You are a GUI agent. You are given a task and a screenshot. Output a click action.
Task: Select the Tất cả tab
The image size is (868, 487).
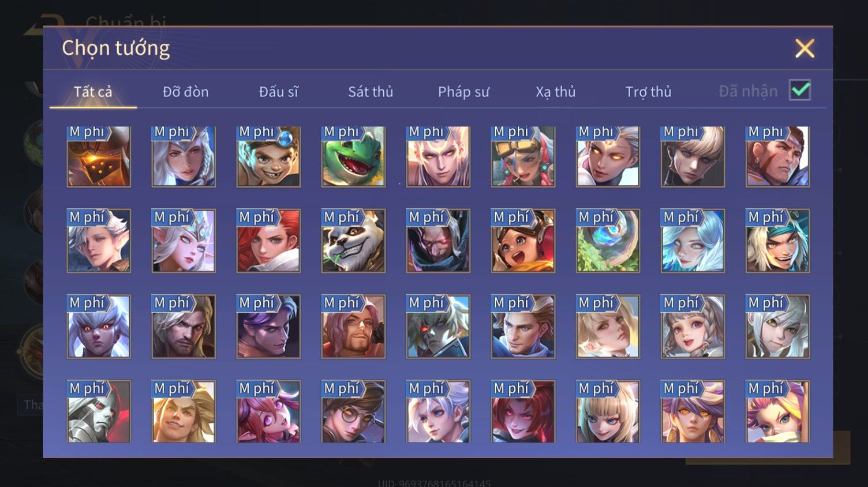point(93,92)
